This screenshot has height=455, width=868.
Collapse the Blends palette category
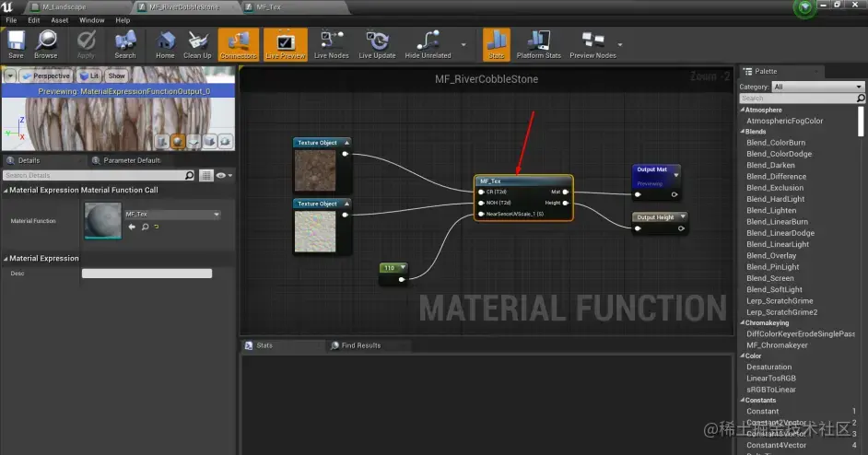point(743,132)
